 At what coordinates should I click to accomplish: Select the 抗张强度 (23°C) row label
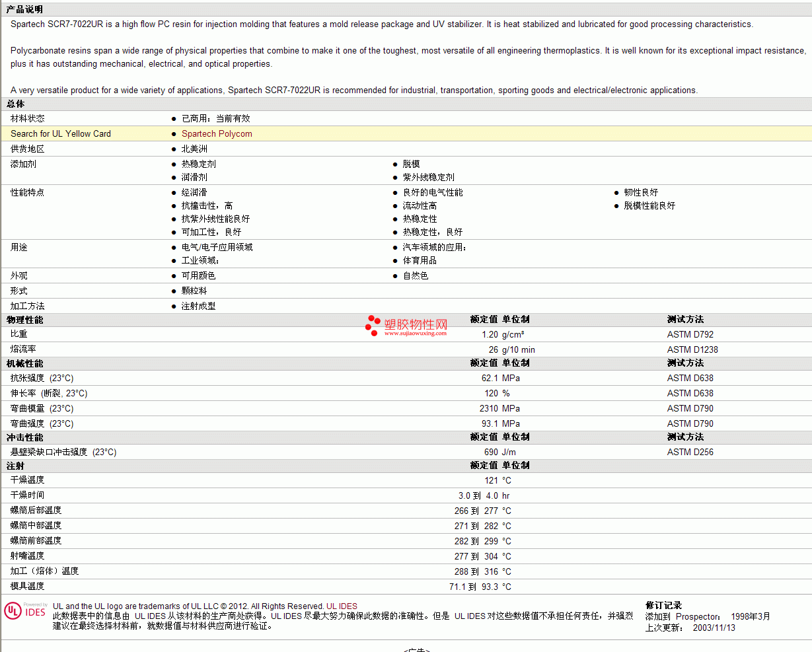point(42,378)
